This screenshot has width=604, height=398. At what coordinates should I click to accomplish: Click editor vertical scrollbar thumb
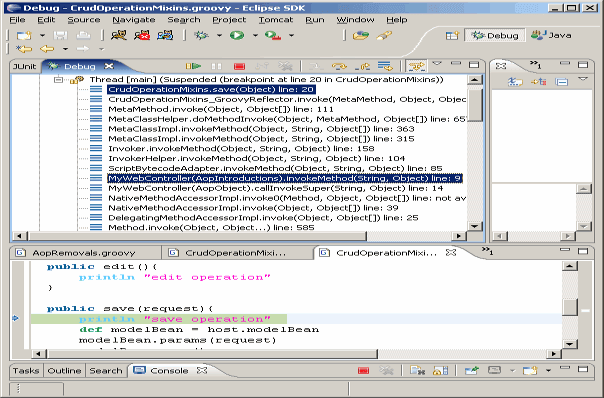(570, 307)
